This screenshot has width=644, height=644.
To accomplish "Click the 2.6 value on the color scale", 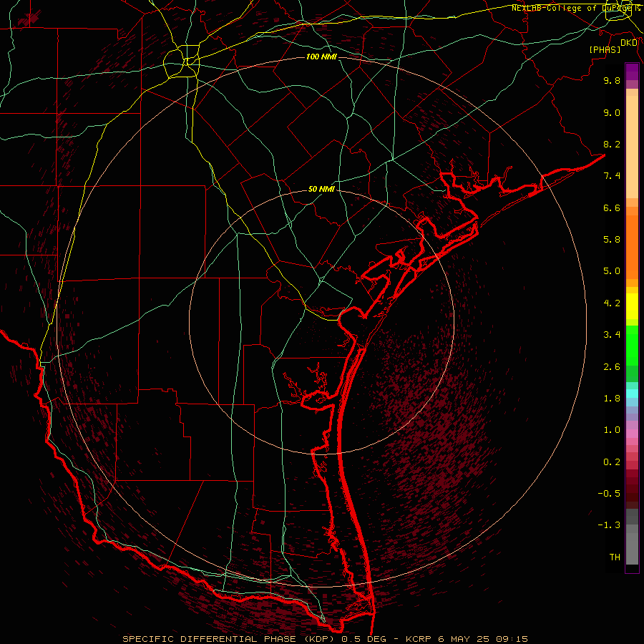I will pyautogui.click(x=612, y=367).
